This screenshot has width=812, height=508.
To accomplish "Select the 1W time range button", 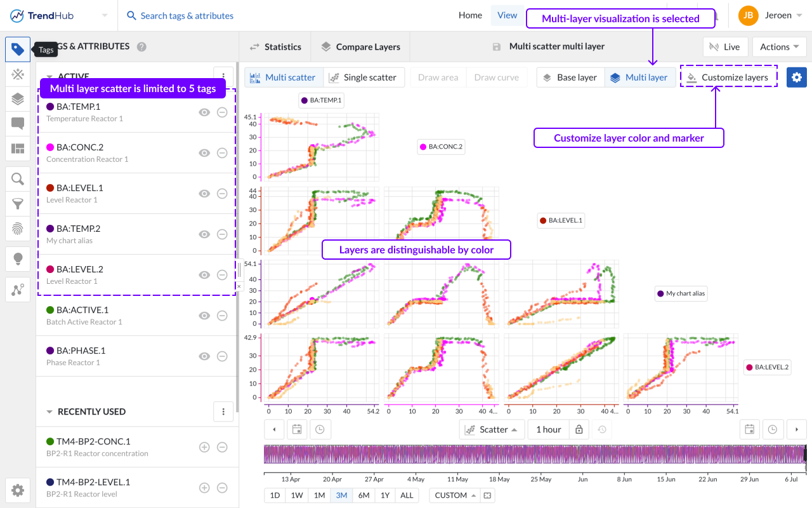I will coord(297,495).
